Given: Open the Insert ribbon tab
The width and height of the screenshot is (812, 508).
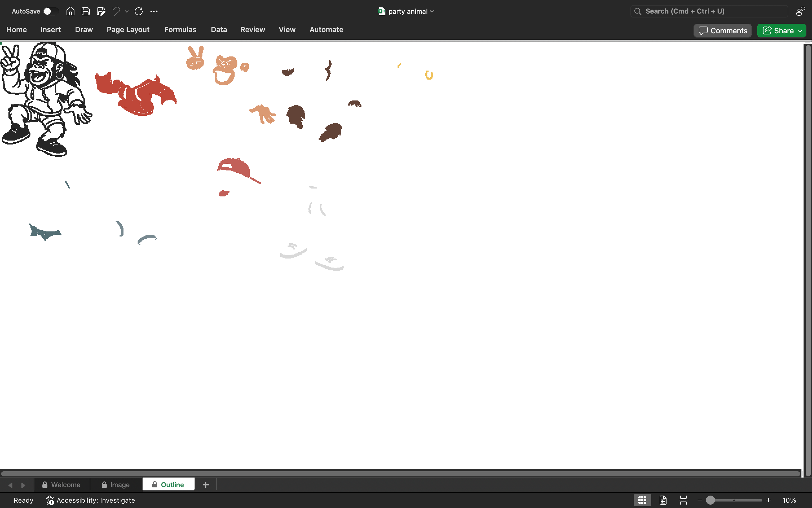Looking at the screenshot, I should [x=51, y=30].
